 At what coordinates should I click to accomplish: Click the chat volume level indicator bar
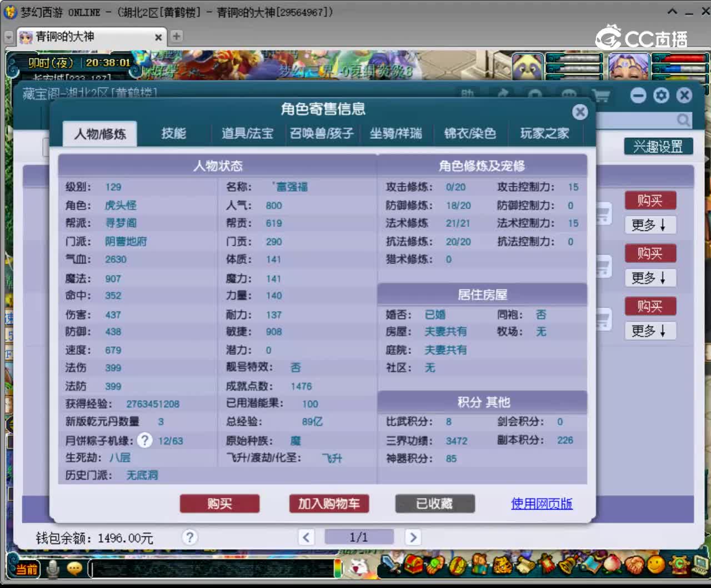tap(338, 568)
